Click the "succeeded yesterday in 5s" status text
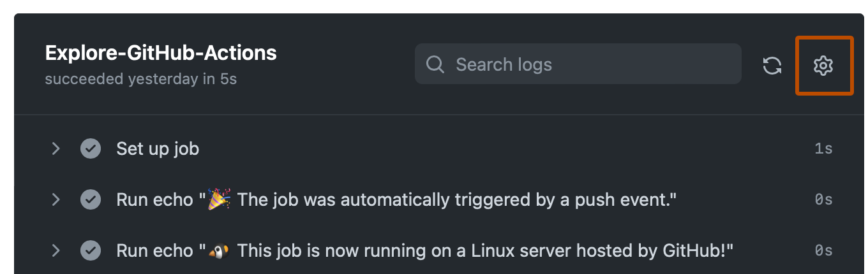The width and height of the screenshot is (868, 274). pos(140,80)
